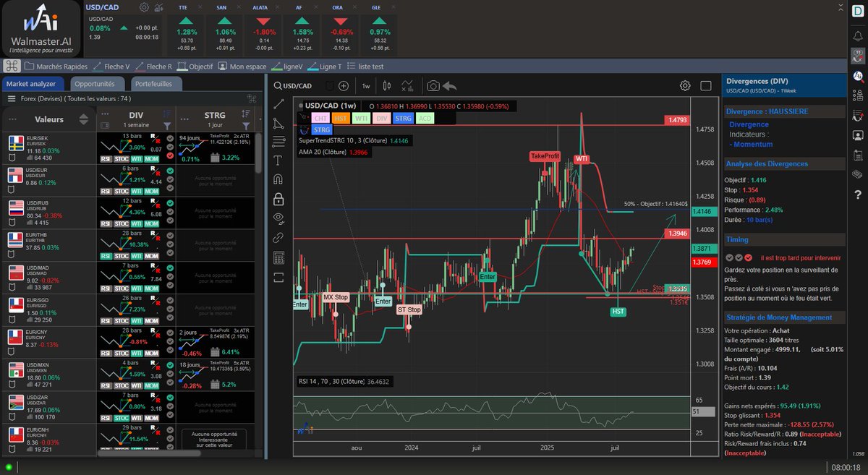Select the geometric shapes drawing tool
Screen dimensions: 868x475
pos(279,123)
